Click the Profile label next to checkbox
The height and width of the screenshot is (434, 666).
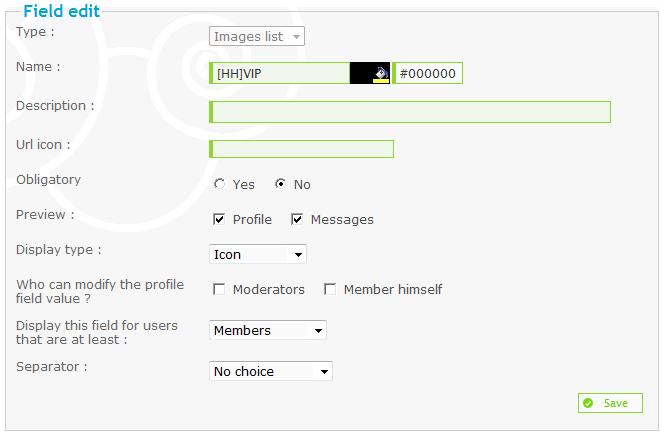(252, 220)
